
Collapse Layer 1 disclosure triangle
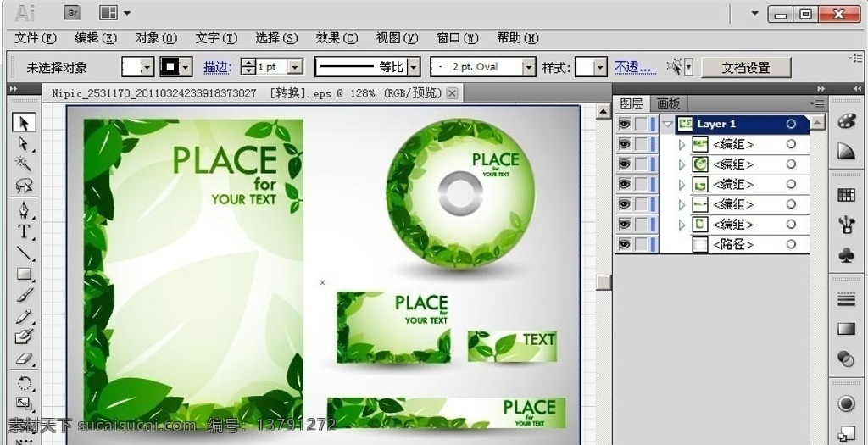668,124
